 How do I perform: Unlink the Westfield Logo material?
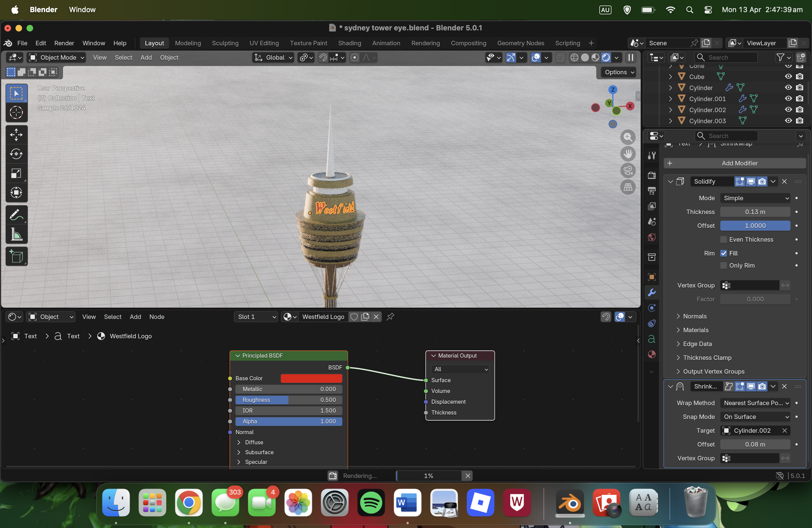click(376, 317)
